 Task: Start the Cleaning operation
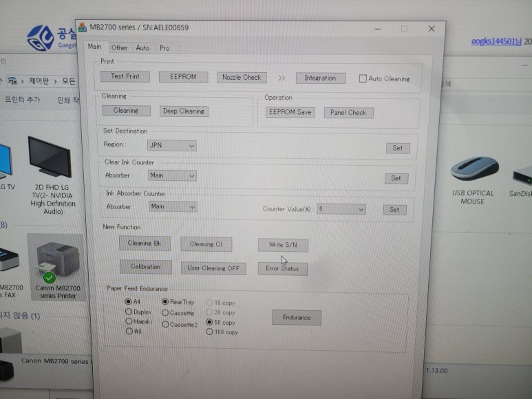[126, 111]
